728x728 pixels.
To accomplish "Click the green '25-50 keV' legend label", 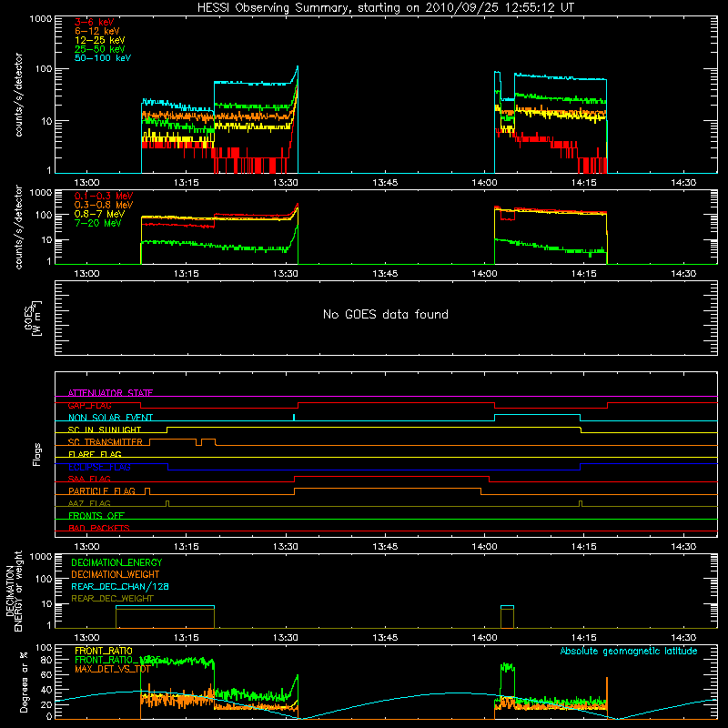I will pos(100,49).
